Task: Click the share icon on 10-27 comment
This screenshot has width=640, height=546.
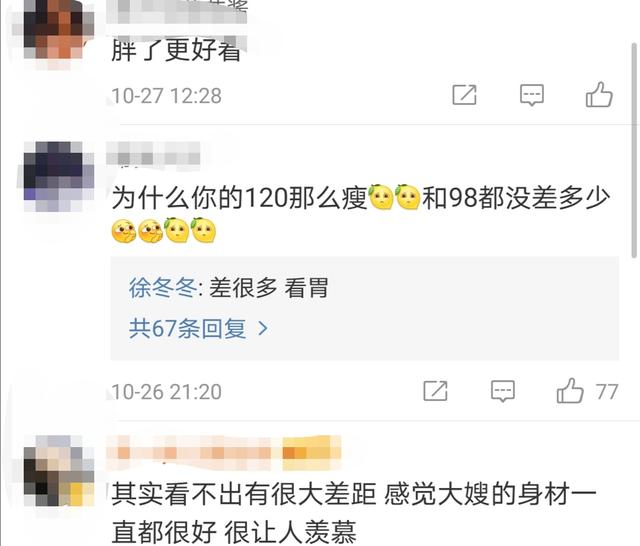Action: [x=464, y=95]
